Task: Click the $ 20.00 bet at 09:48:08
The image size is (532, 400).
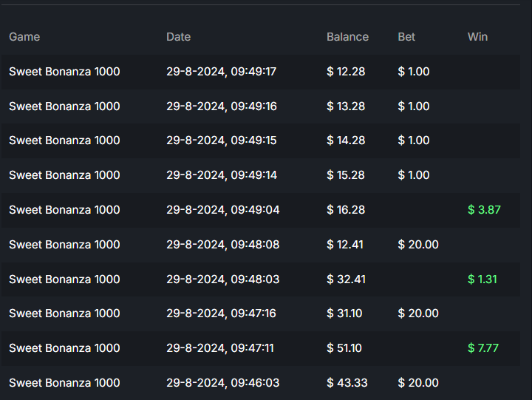Action: 418,245
